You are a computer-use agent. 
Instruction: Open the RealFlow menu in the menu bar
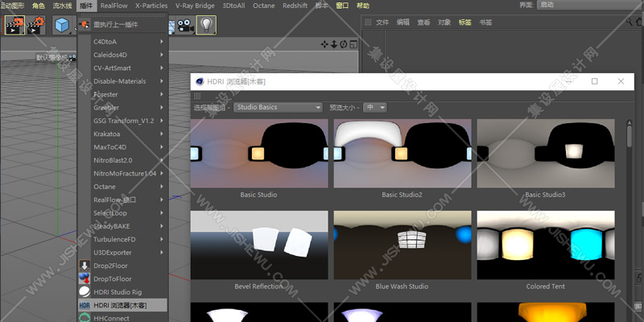coord(114,6)
